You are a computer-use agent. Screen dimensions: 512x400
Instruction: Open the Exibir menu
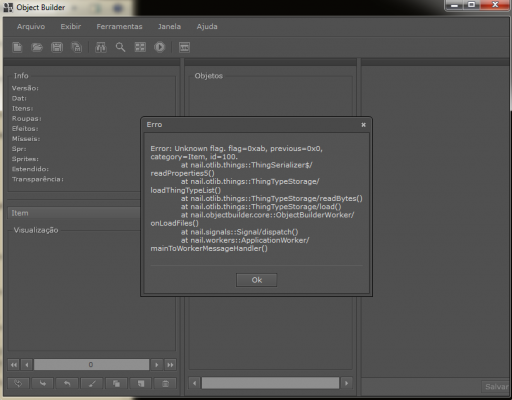pyautogui.click(x=71, y=26)
